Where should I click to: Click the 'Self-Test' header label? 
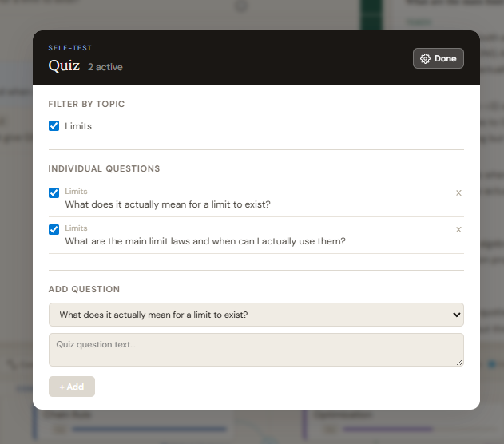69,48
